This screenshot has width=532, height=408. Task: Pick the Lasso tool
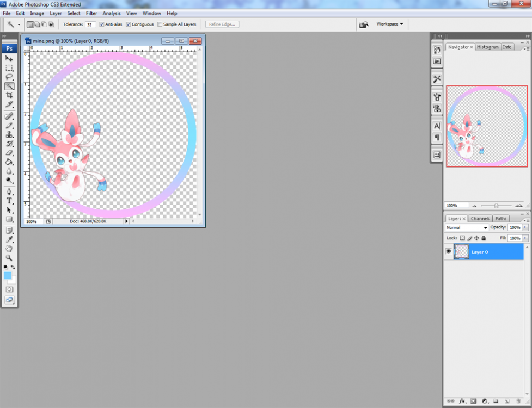pyautogui.click(x=9, y=77)
